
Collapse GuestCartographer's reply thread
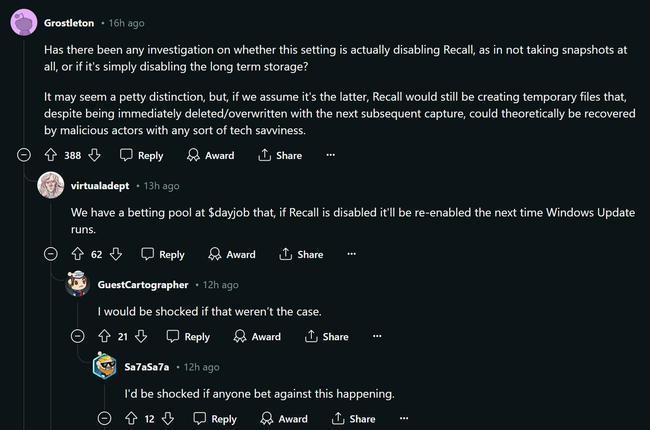click(78, 337)
